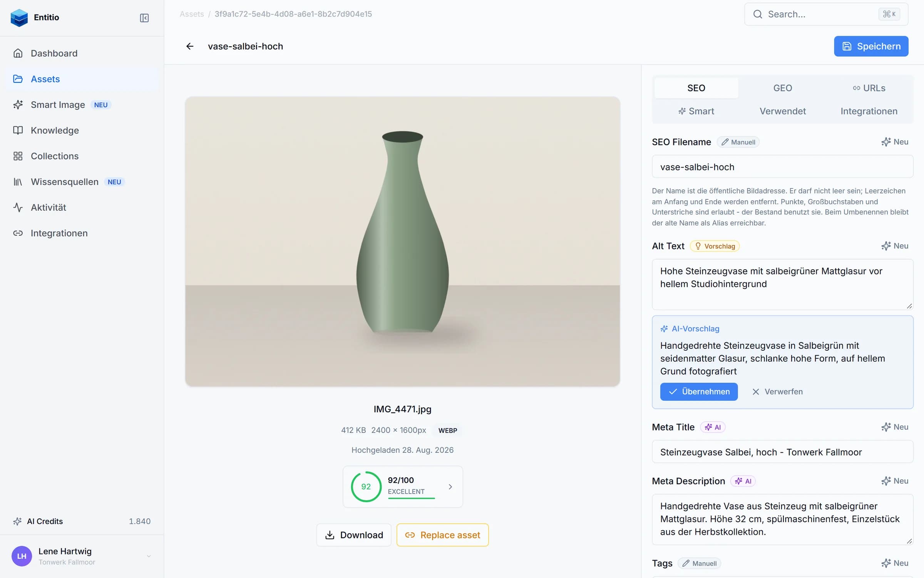This screenshot has height=578, width=924.
Task: Open Collections in the sidebar
Action: click(x=82, y=156)
